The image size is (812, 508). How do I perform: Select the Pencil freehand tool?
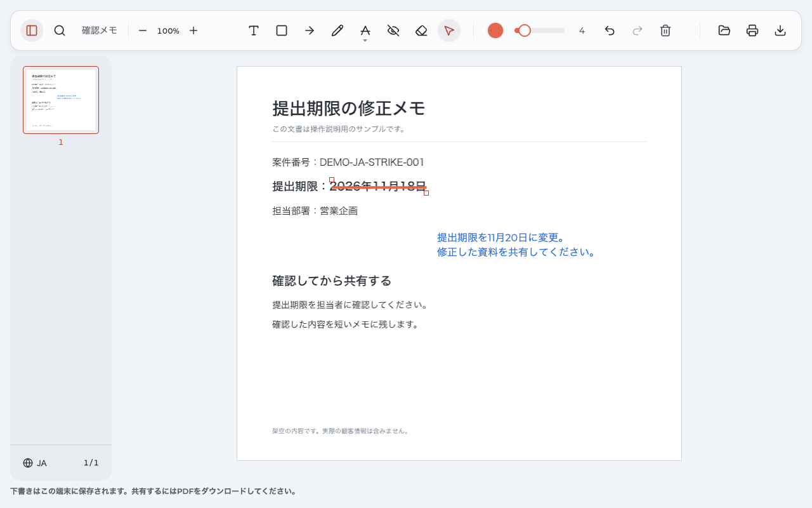(x=337, y=30)
